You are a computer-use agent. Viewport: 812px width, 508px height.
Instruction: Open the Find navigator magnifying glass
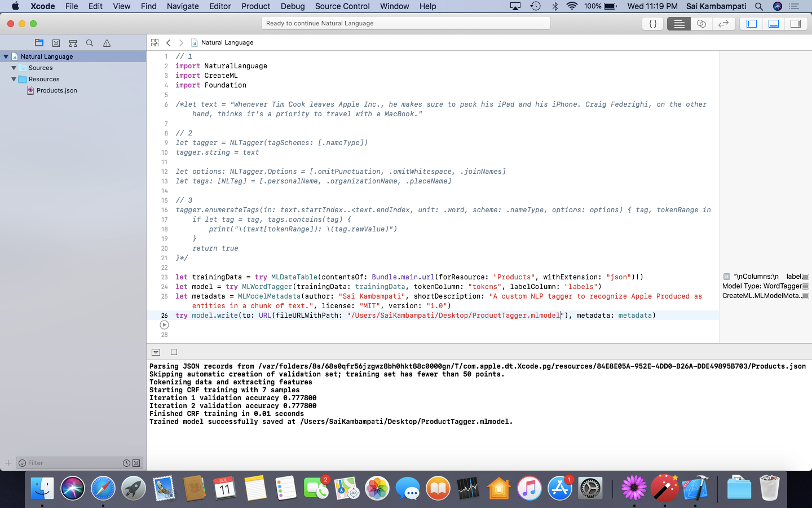(x=90, y=42)
